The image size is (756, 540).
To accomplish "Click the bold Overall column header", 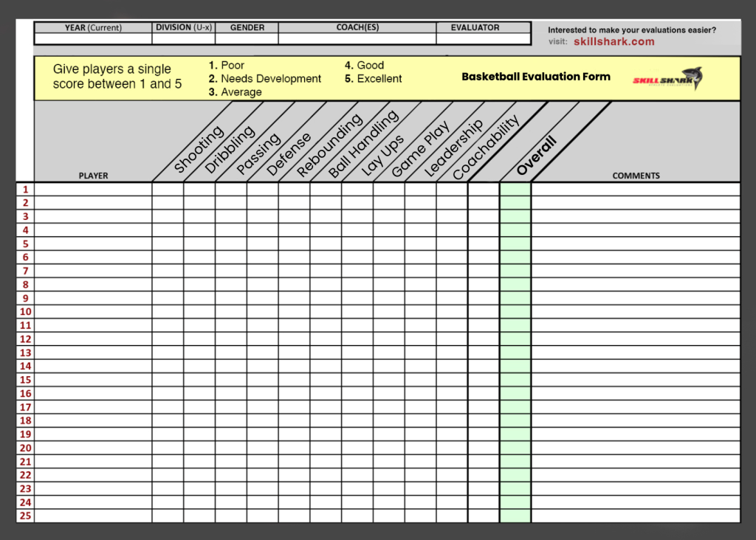I will pyautogui.click(x=536, y=155).
